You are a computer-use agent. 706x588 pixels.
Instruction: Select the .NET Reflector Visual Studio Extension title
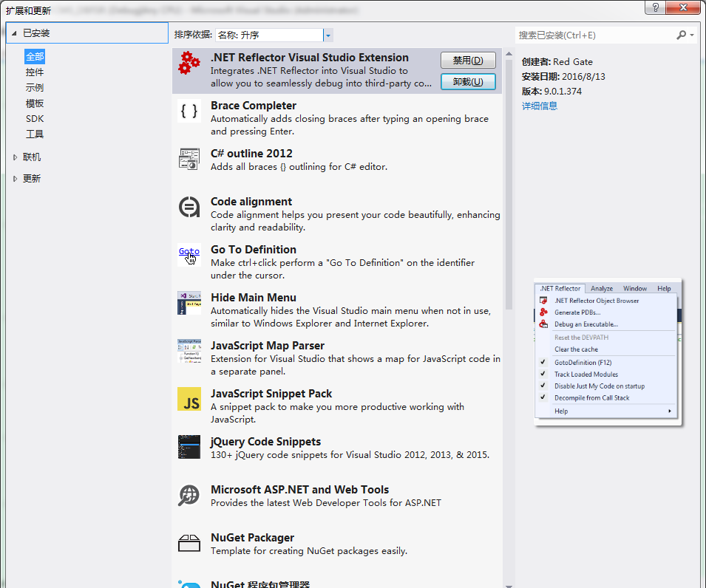pyautogui.click(x=310, y=58)
